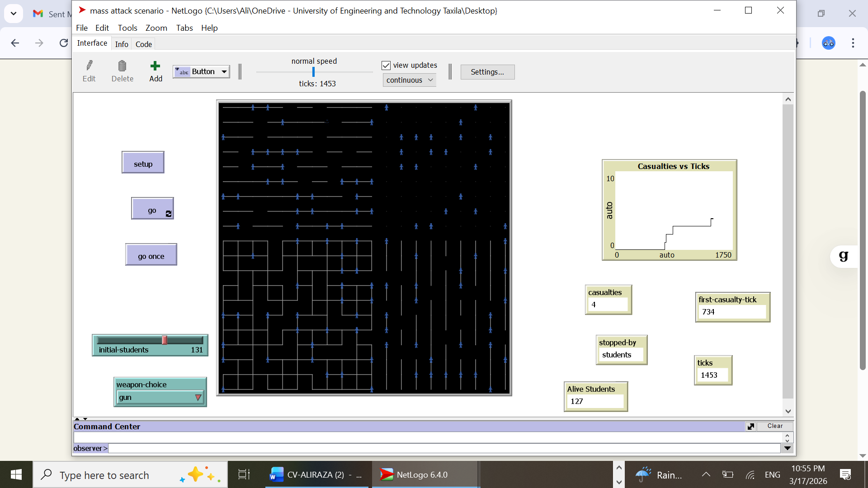Viewport: 868px width, 488px height.
Task: Click Task View icon in taskbar
Action: tap(244, 474)
